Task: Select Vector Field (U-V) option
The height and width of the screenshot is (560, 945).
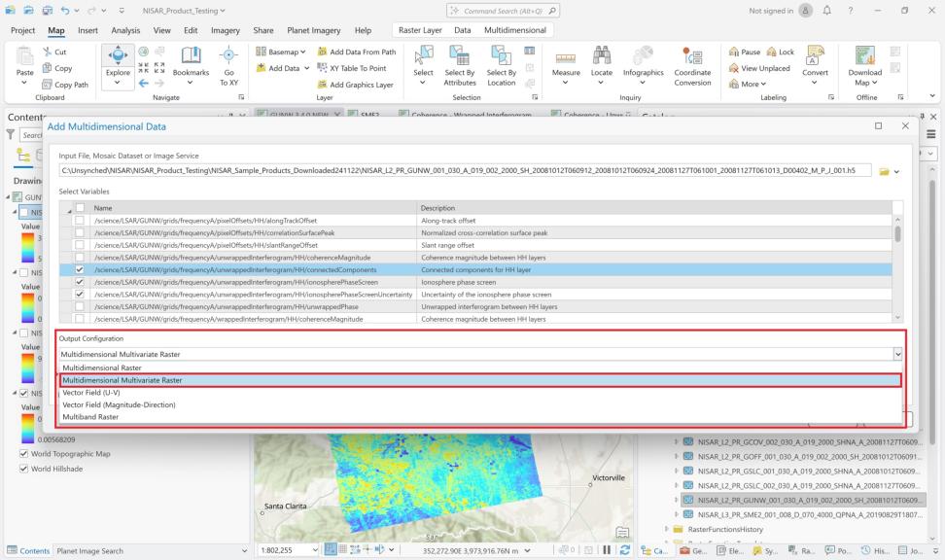Action: tap(480, 393)
